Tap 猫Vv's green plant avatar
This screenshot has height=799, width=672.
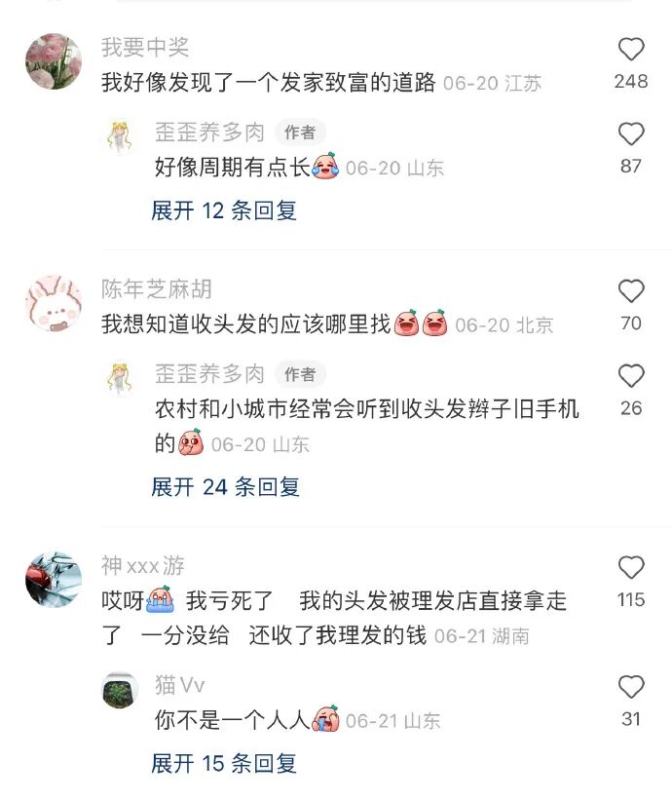[x=120, y=691]
